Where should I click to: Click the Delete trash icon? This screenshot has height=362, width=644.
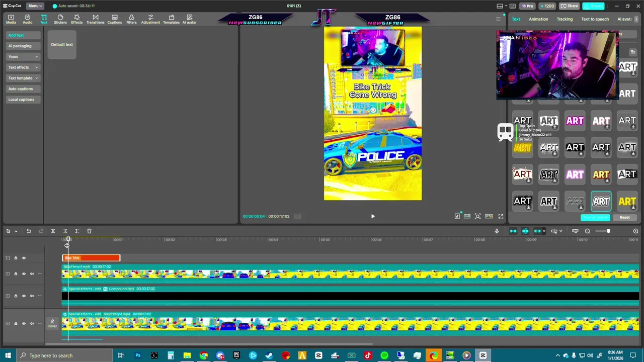coord(89,231)
